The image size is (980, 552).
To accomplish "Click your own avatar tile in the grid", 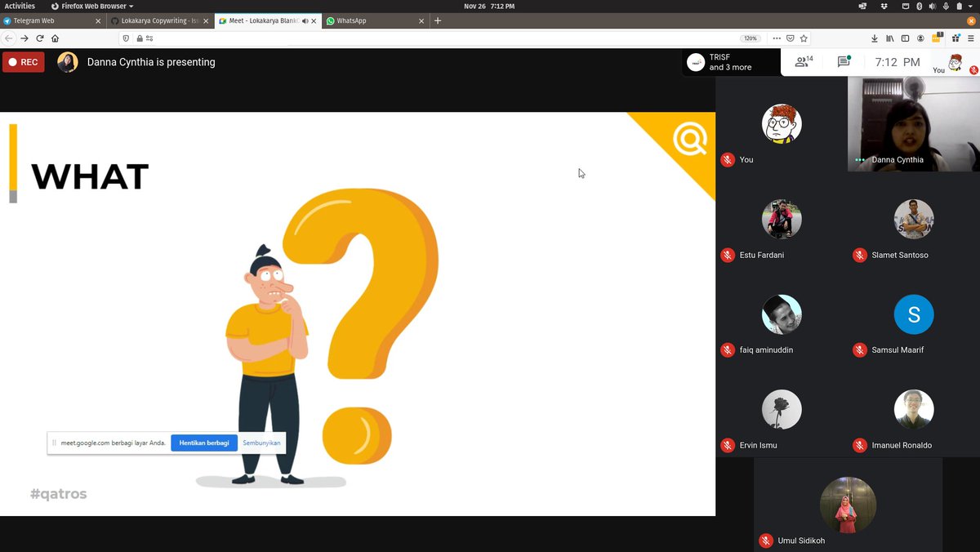I will (x=782, y=124).
